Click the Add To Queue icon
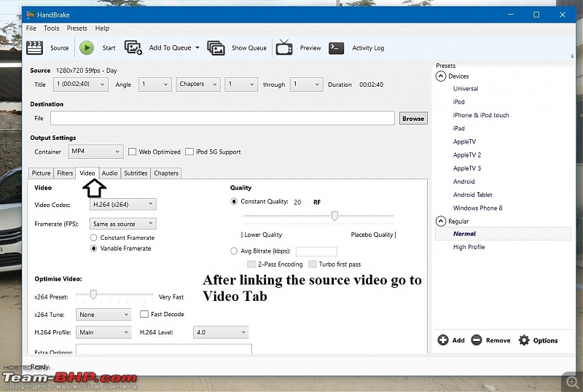 [x=133, y=47]
